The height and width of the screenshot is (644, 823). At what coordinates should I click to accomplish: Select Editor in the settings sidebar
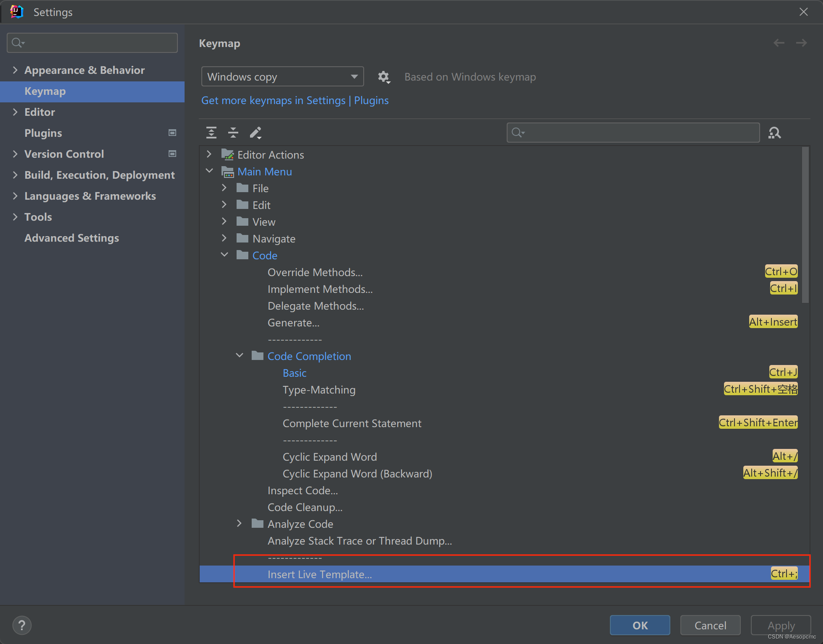pyautogui.click(x=39, y=112)
